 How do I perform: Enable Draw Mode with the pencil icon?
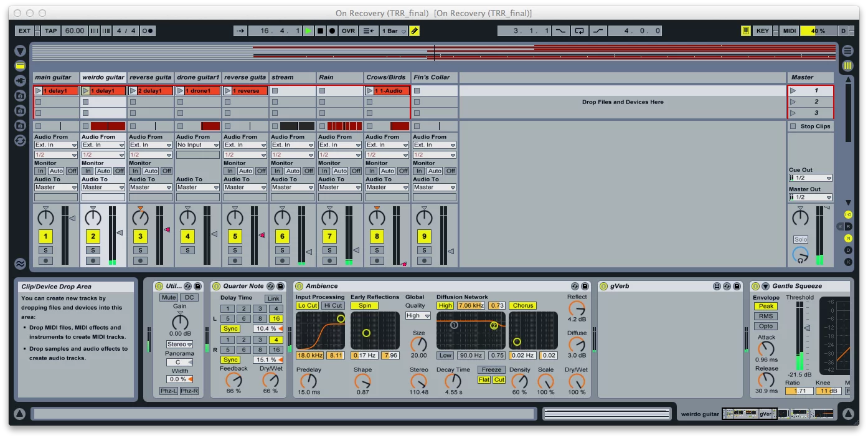(415, 30)
